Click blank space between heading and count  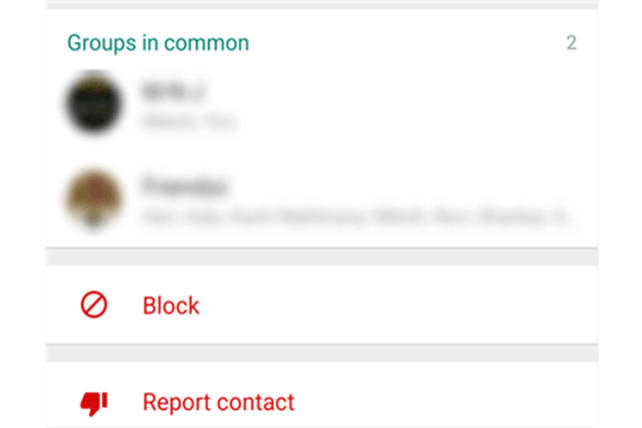(x=405, y=43)
